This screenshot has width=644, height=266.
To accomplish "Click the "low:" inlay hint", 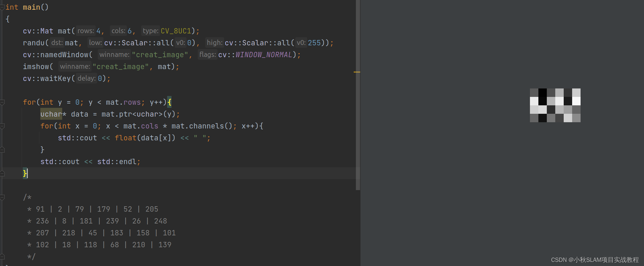I will 95,43.
